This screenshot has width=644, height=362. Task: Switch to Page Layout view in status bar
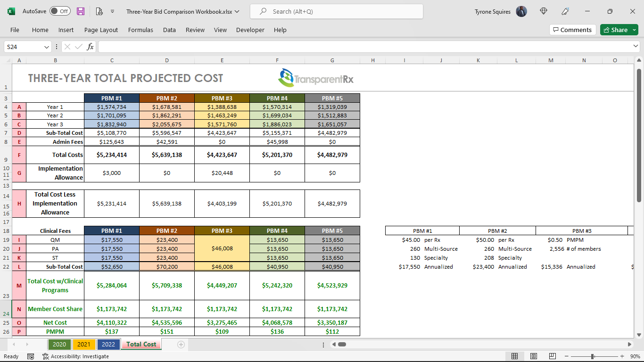tap(533, 356)
